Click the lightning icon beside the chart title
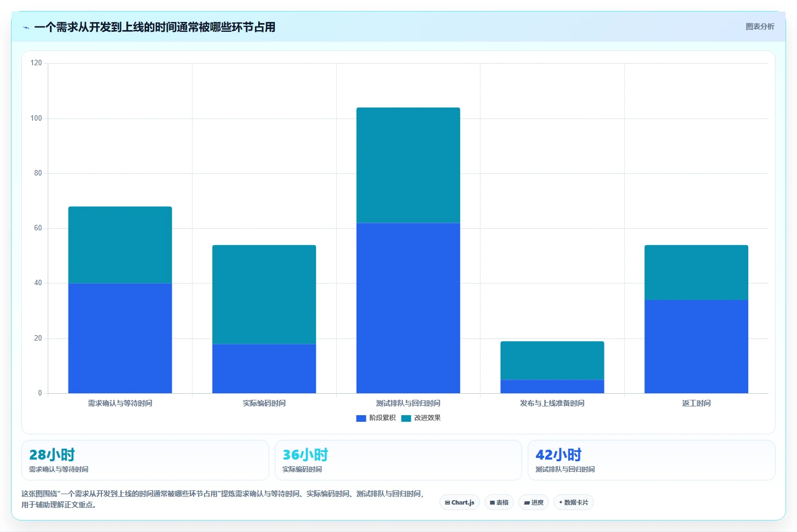Image resolution: width=797 pixels, height=532 pixels. 26,27
